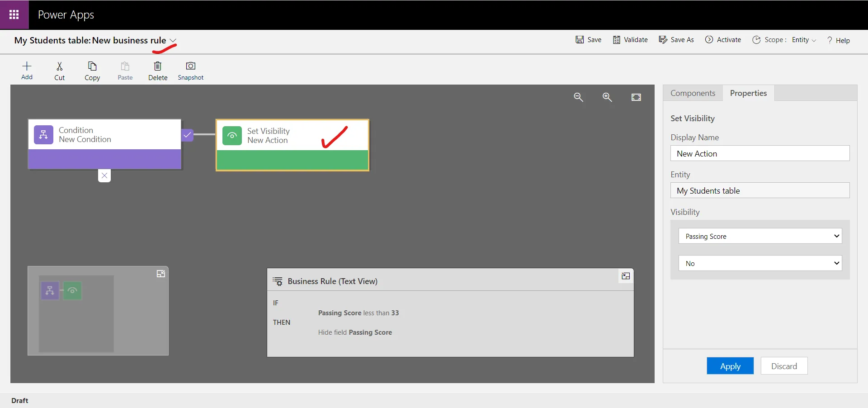
Task: Click the Delete trash icon
Action: [x=158, y=66]
